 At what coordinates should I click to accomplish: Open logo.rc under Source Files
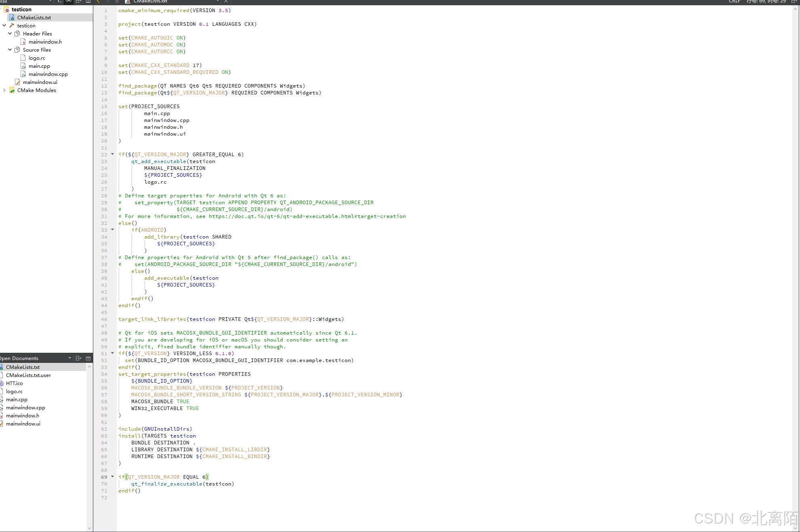[37, 58]
